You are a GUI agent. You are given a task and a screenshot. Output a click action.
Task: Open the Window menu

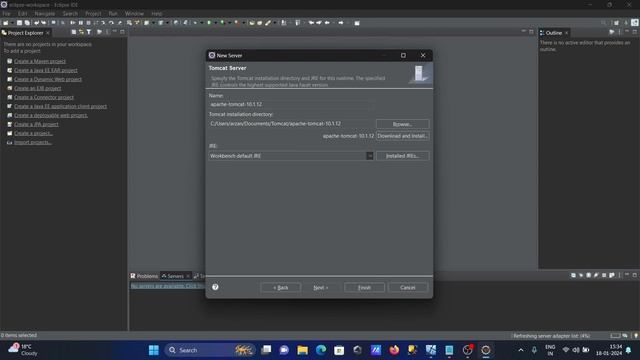[x=134, y=13]
